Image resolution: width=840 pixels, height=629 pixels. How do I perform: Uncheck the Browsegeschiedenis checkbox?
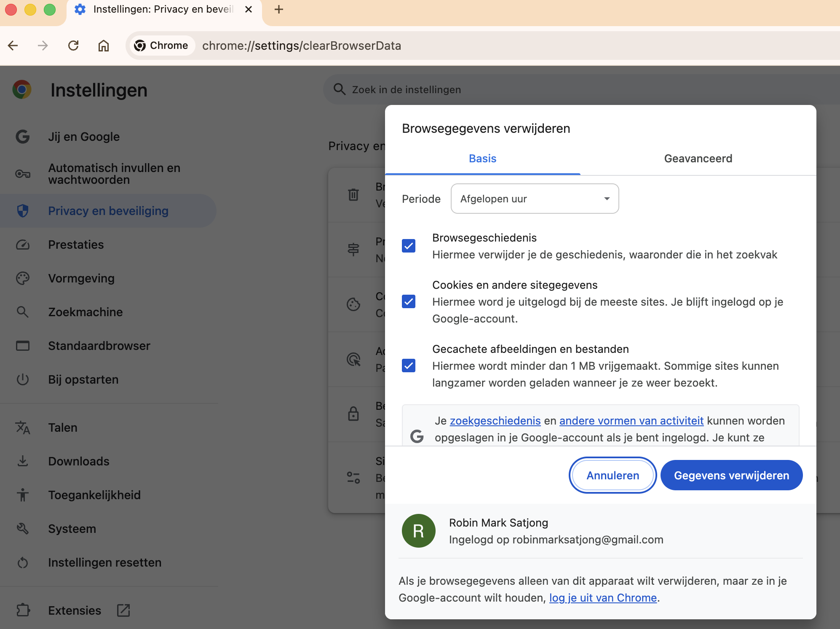pyautogui.click(x=409, y=246)
